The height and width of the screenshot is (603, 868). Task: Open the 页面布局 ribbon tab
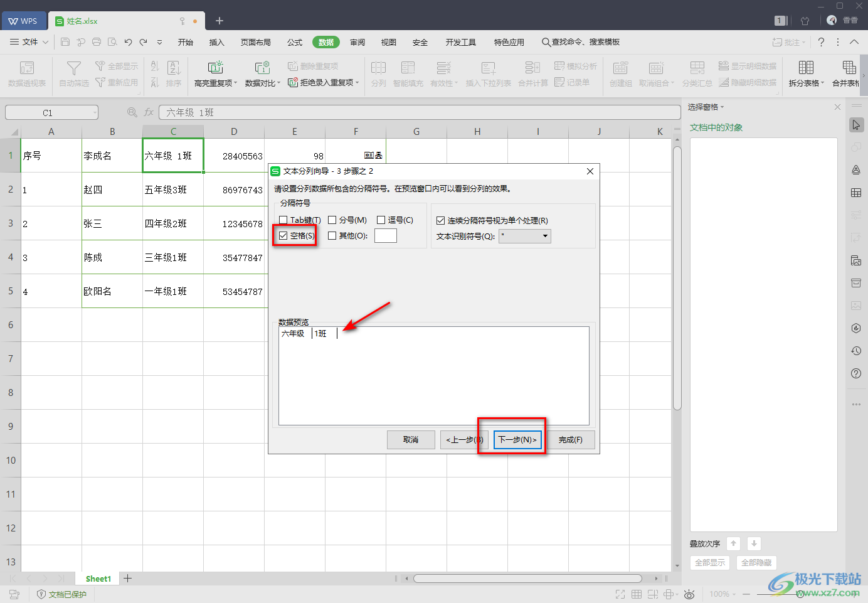click(256, 42)
